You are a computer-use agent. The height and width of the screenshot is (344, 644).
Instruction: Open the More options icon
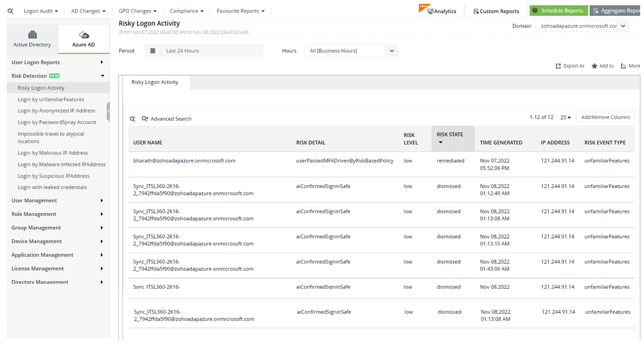pyautogui.click(x=623, y=66)
